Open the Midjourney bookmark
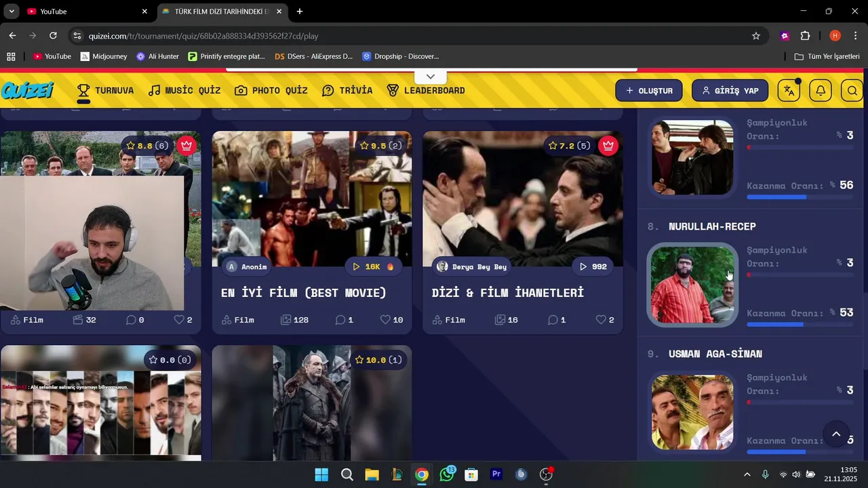Image resolution: width=868 pixels, height=488 pixels. coord(104,56)
